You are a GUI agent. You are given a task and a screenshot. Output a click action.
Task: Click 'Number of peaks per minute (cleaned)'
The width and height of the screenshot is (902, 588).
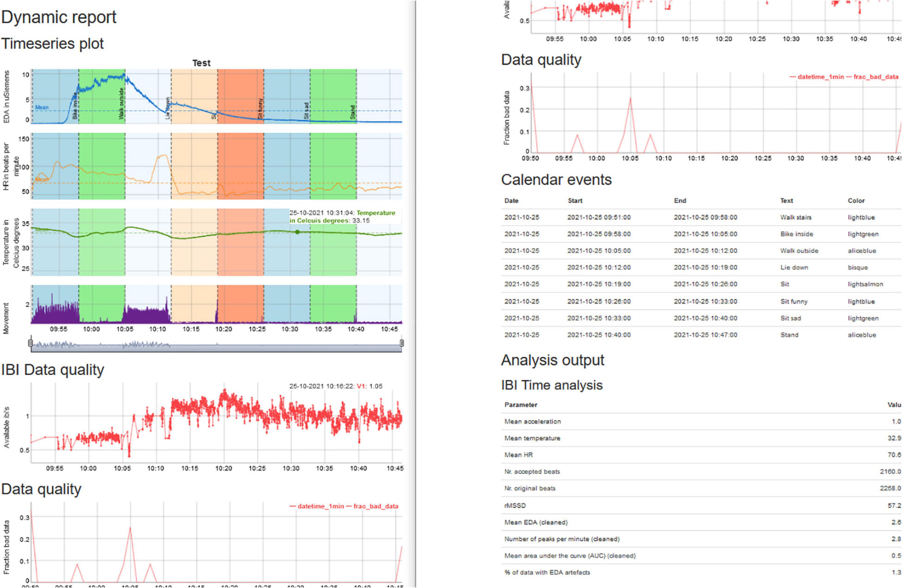point(562,539)
